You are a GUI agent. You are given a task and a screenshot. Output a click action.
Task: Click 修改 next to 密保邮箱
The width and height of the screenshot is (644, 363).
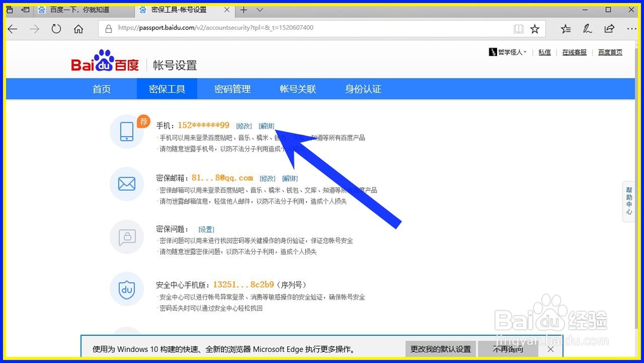267,179
